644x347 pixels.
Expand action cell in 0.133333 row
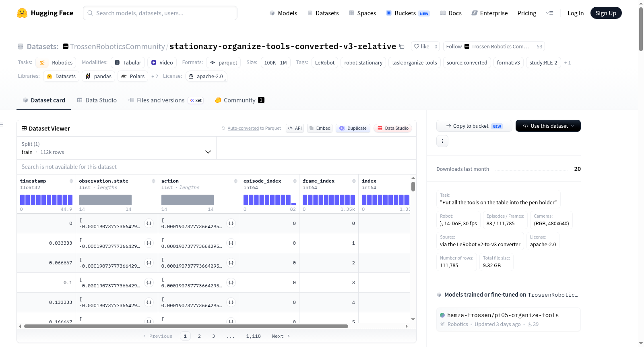click(x=231, y=302)
